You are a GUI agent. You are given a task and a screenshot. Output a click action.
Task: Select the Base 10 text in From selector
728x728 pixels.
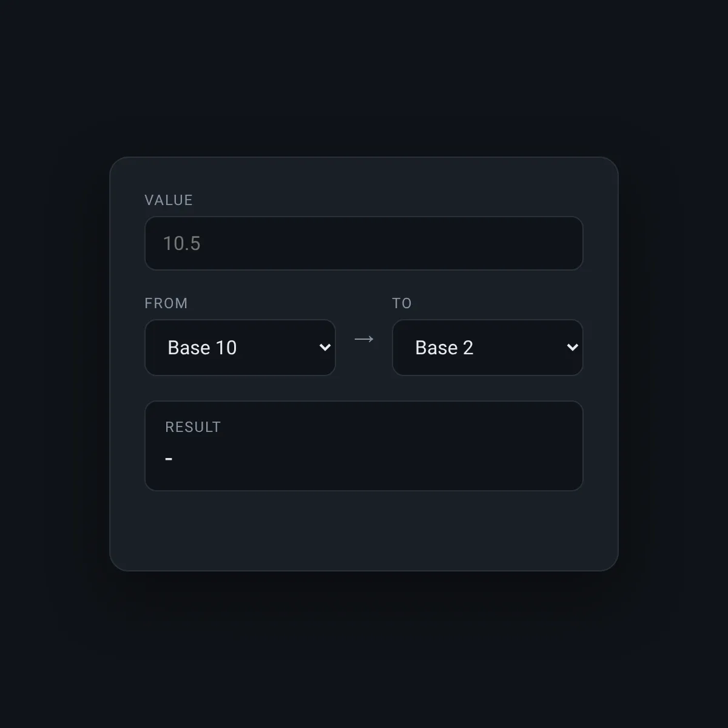point(202,348)
